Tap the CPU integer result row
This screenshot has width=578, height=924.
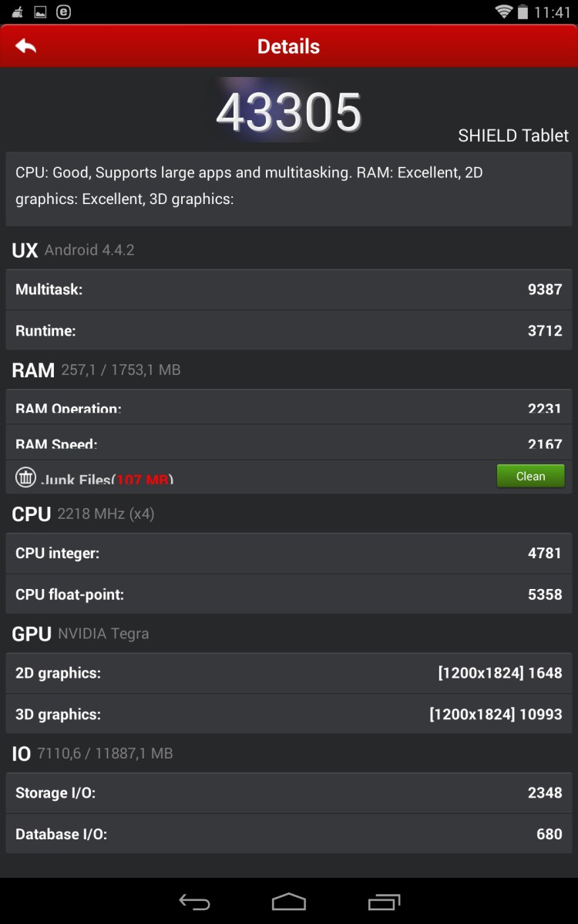tap(289, 553)
